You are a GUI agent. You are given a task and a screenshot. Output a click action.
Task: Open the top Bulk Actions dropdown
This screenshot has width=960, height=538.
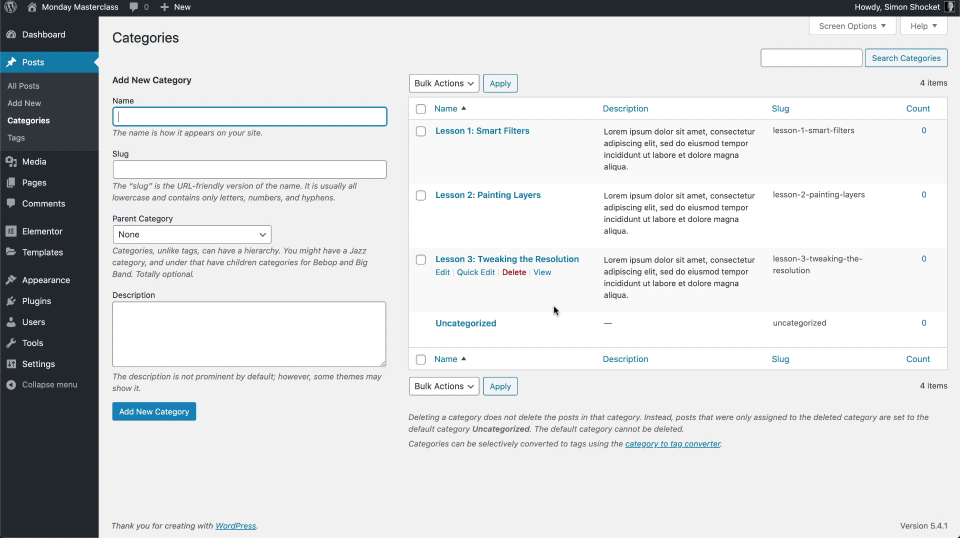444,84
